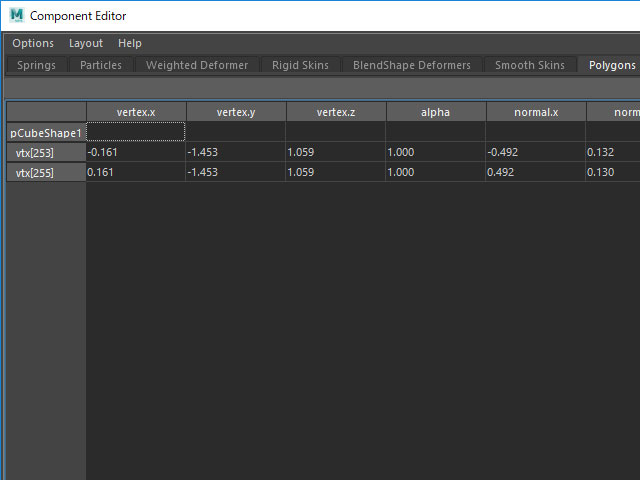Select vtx[253] vertex.x value -0.161
This screenshot has height=480, width=640.
click(136, 152)
